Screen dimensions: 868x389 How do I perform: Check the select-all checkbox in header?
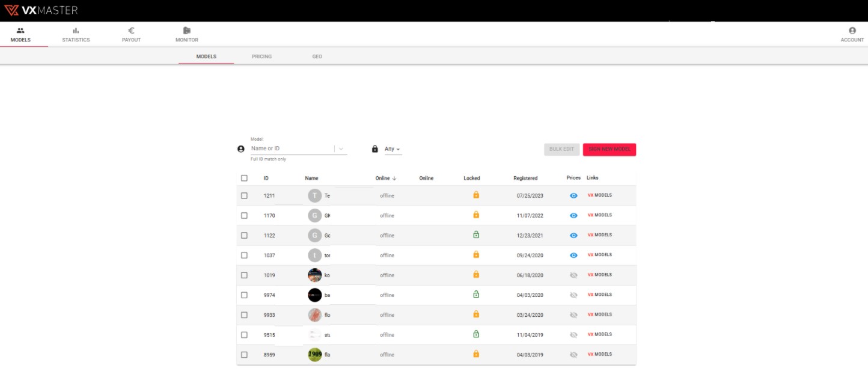[244, 178]
